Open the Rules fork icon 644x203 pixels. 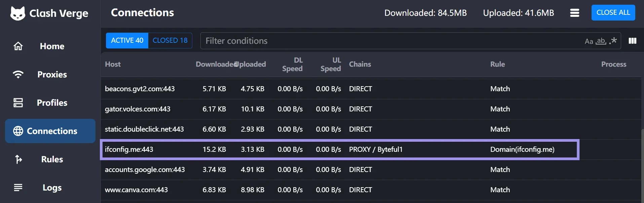pos(18,159)
